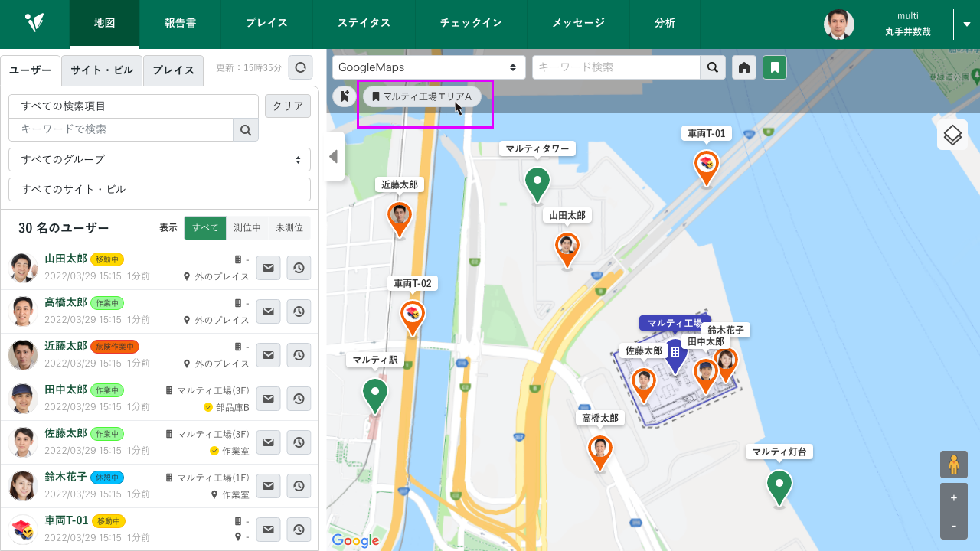Open the user account menu arrow
The image size is (980, 551).
966,24
